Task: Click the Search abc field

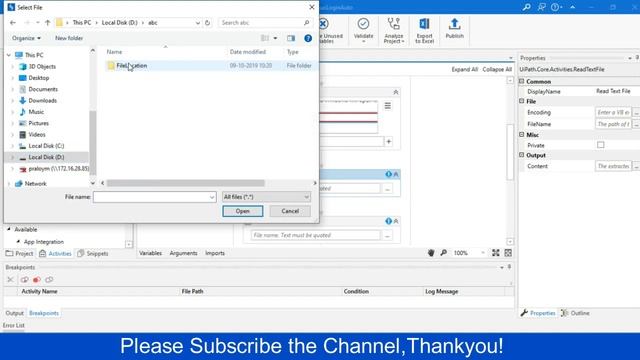Action: tap(261, 23)
